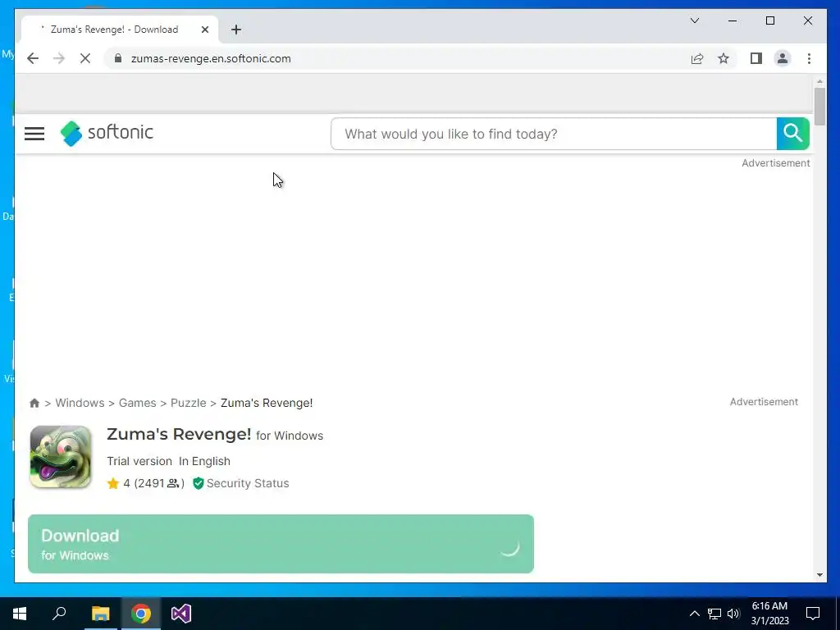Screen dimensions: 840x630
Task: Open Chrome side panel
Action: [756, 58]
